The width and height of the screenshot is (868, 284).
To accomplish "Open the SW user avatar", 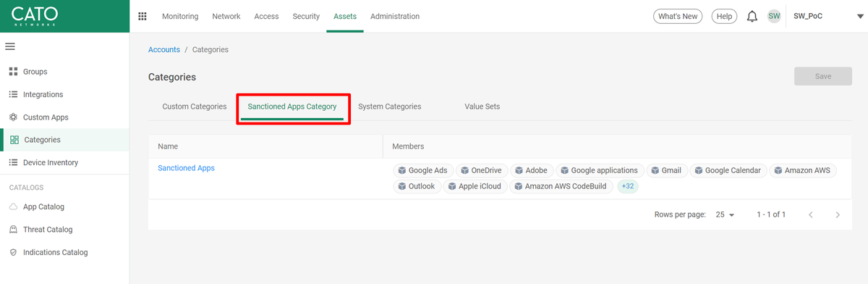I will point(774,16).
